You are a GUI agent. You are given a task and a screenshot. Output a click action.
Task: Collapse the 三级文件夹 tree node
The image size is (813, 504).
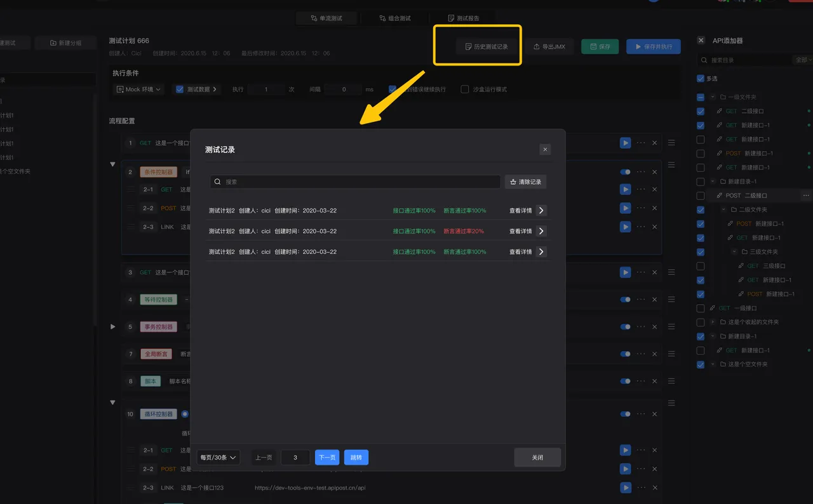pos(734,252)
